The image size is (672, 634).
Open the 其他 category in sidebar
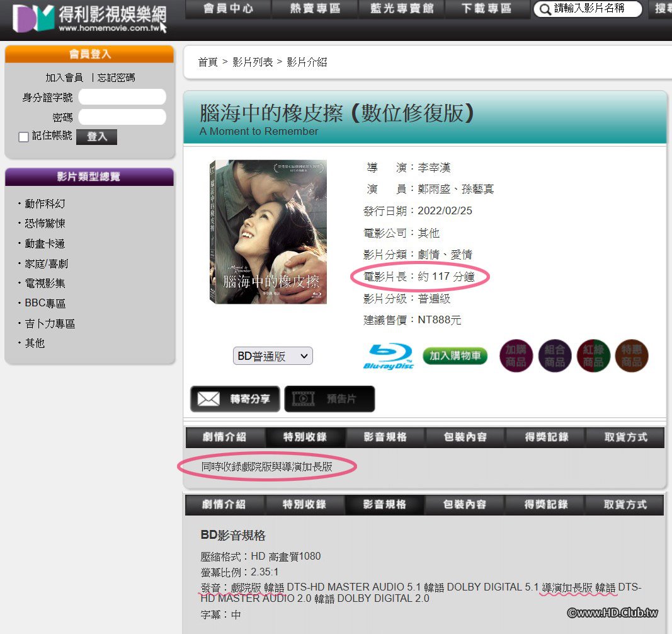35,343
